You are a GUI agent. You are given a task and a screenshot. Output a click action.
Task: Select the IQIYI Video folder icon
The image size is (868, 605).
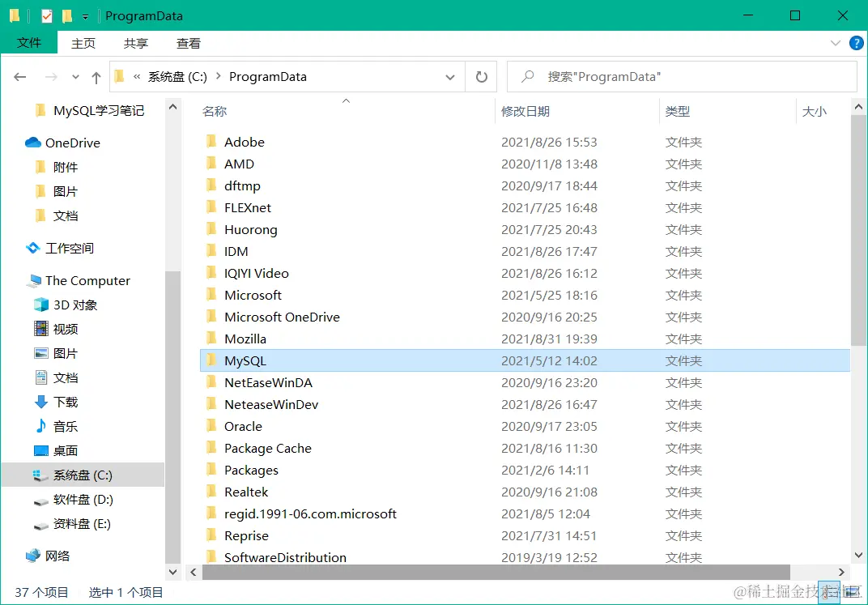coord(211,272)
